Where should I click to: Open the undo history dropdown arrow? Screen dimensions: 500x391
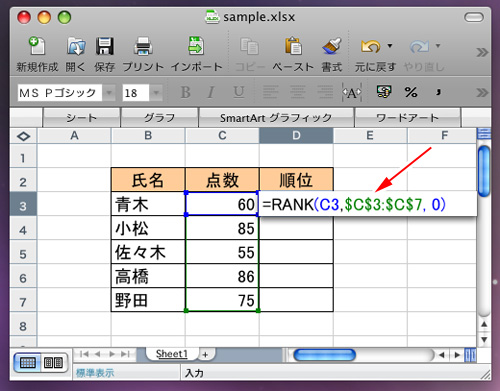pos(389,45)
